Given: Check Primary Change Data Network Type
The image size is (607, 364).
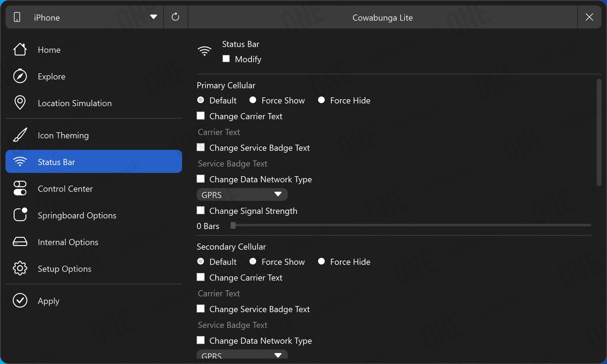Looking at the screenshot, I should coord(201,179).
